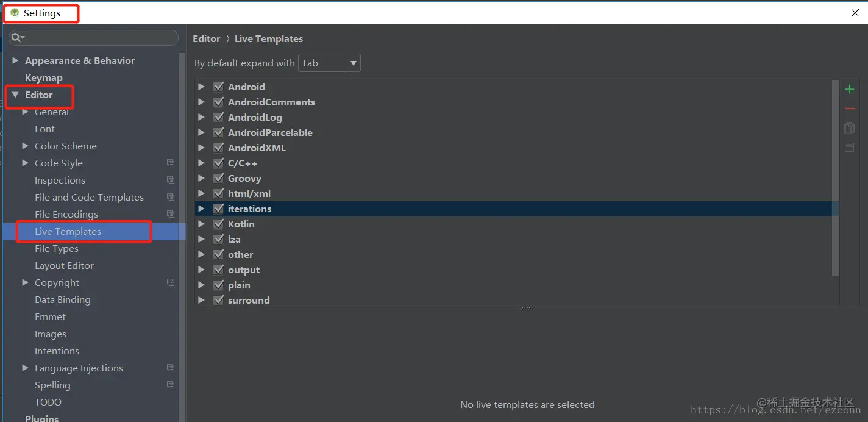Open File Types settings page
This screenshot has height=422, width=868.
[x=57, y=249]
